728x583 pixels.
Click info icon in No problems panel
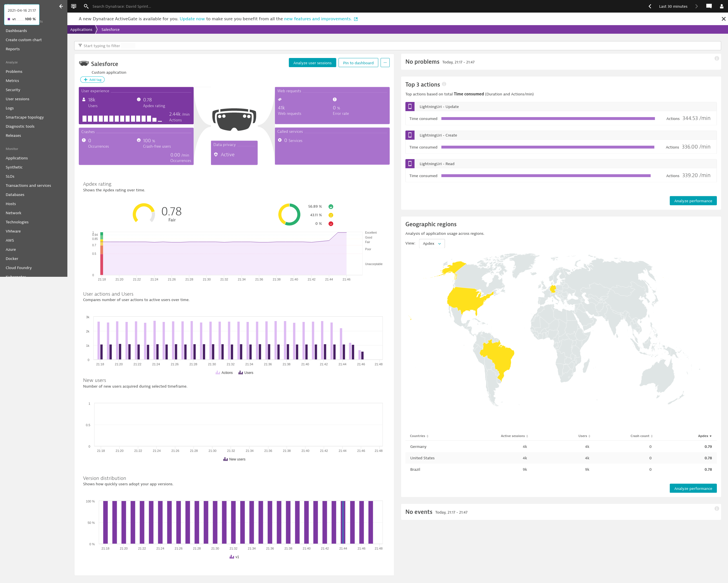[x=717, y=59]
